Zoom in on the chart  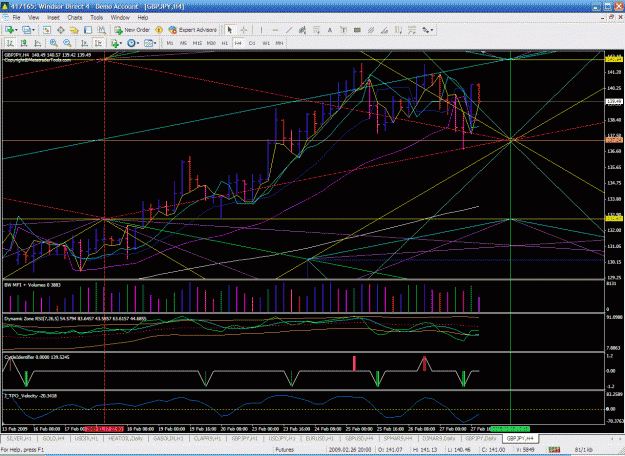tap(53, 43)
